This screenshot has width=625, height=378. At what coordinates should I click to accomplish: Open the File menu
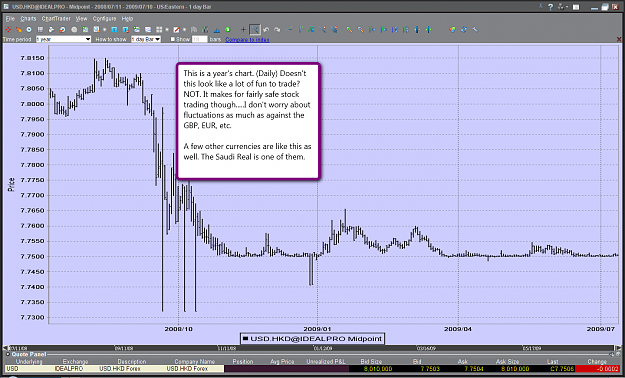coord(10,18)
